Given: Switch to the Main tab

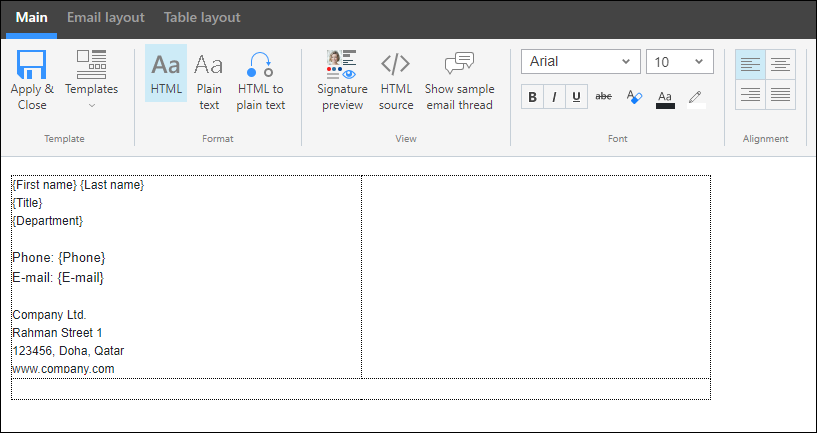Looking at the screenshot, I should point(31,17).
